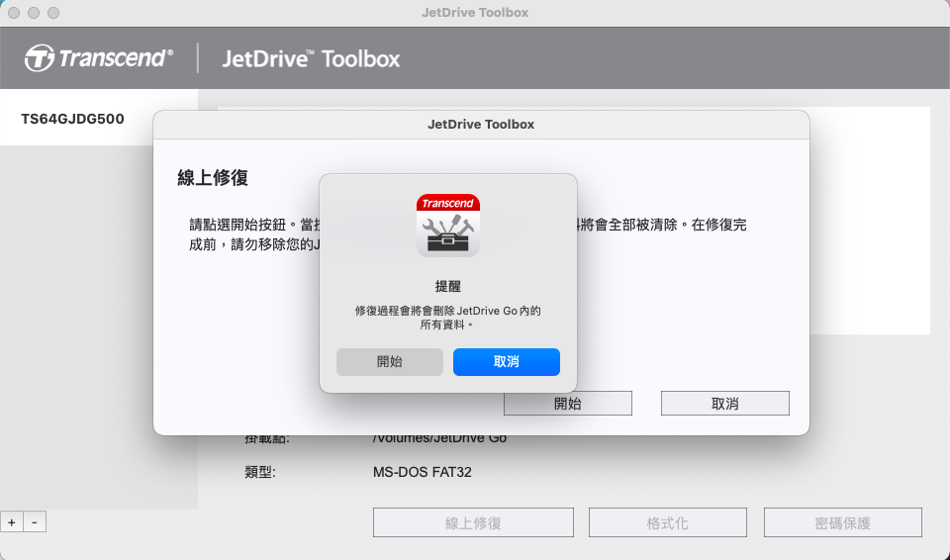Click the minus button under the sidebar

click(35, 521)
